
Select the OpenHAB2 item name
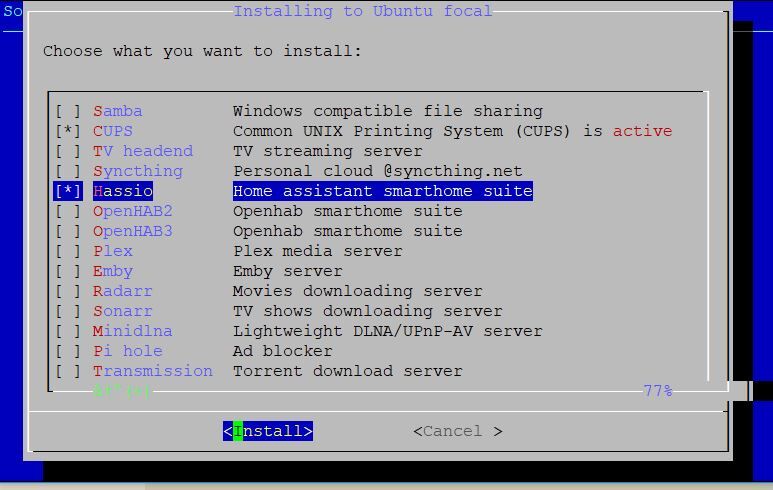pos(133,211)
